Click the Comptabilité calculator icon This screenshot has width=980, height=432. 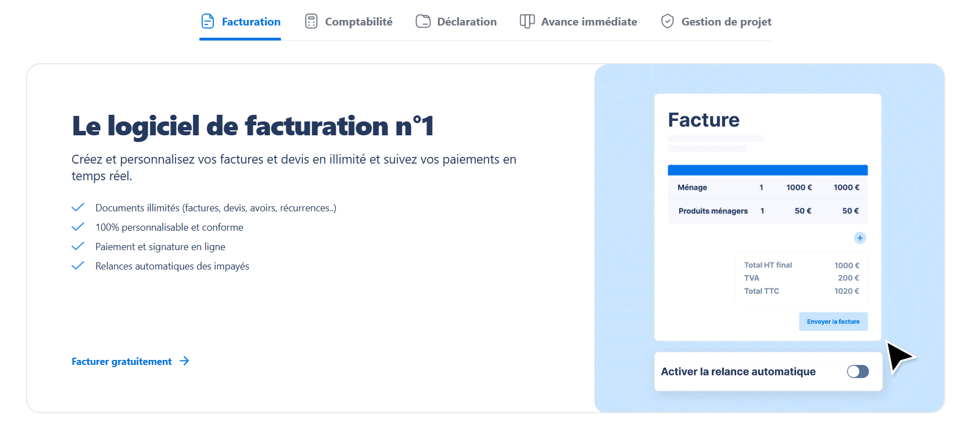(x=311, y=22)
